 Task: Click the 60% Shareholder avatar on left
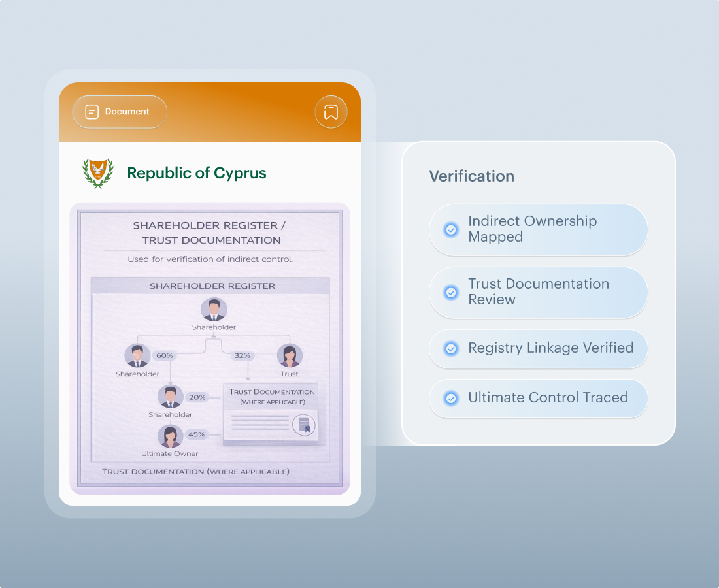coord(137,356)
